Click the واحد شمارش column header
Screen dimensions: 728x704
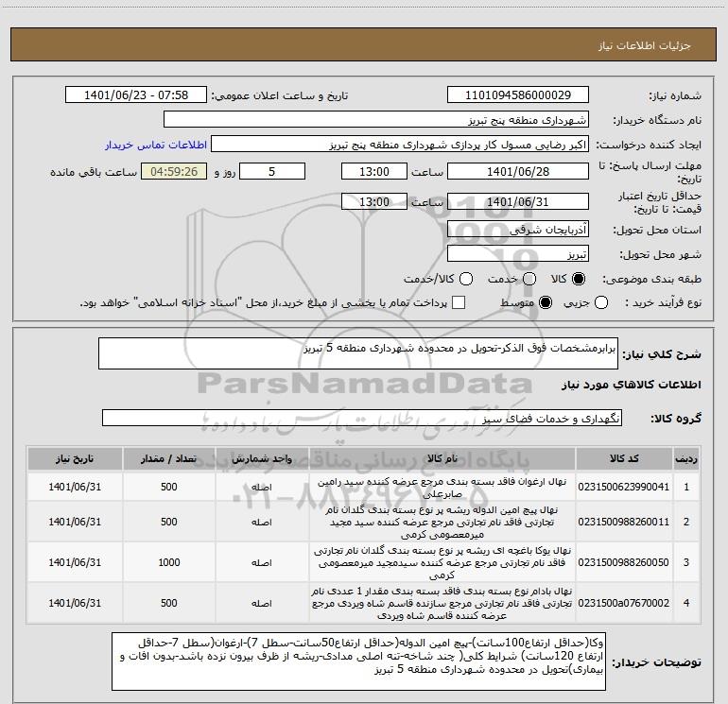(262, 458)
